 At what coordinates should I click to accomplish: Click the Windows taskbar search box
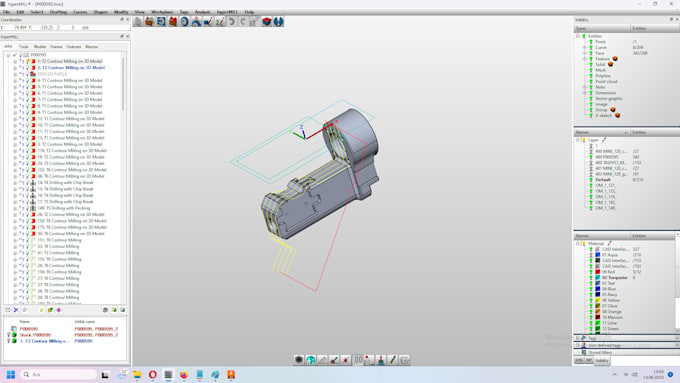point(59,374)
